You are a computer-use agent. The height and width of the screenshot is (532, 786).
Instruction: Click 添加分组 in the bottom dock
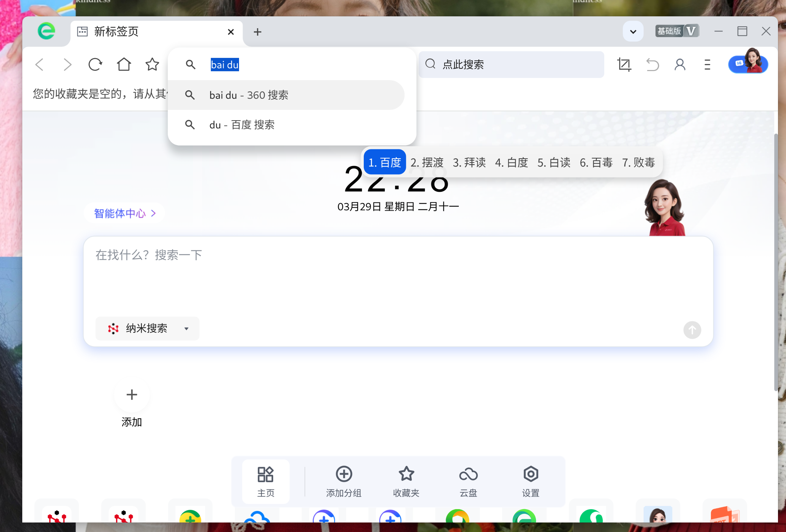coord(344,482)
